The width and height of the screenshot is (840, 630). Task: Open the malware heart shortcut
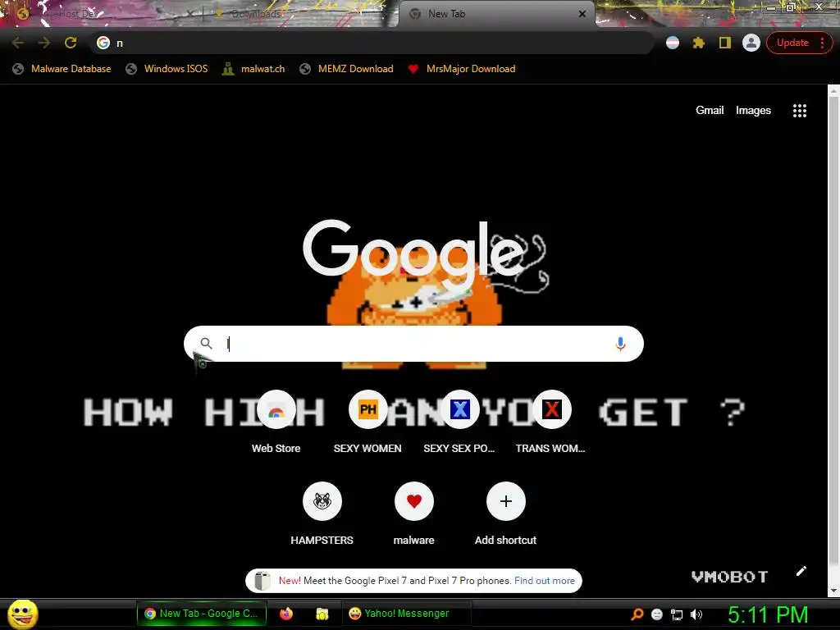(x=413, y=515)
